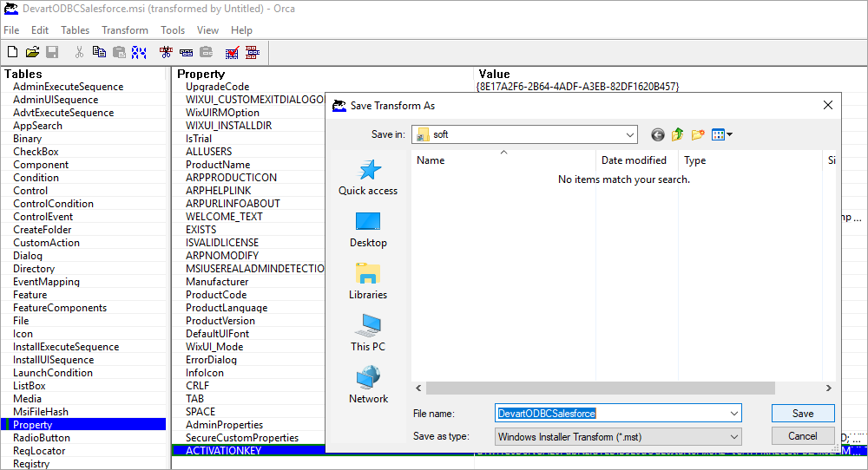The width and height of the screenshot is (868, 470).
Task: Click the New file toolbar icon
Action: coord(12,52)
